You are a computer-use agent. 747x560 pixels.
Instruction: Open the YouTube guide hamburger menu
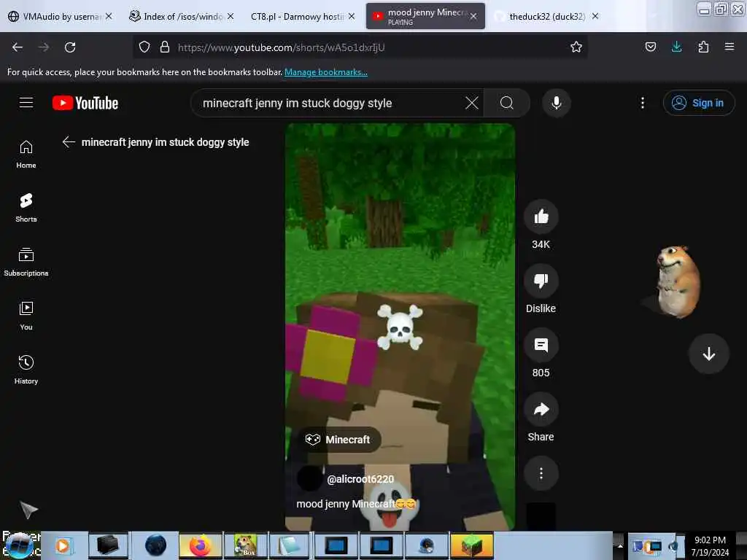click(x=26, y=102)
